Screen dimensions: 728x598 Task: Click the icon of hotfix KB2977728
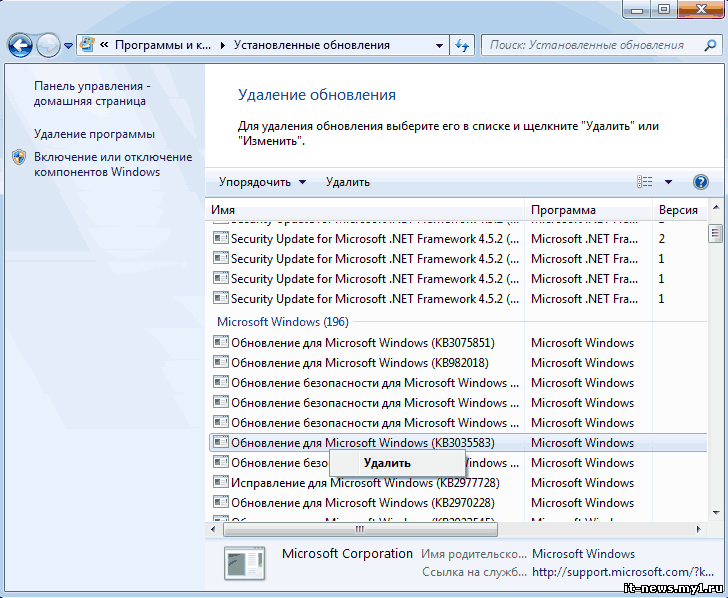(x=221, y=482)
